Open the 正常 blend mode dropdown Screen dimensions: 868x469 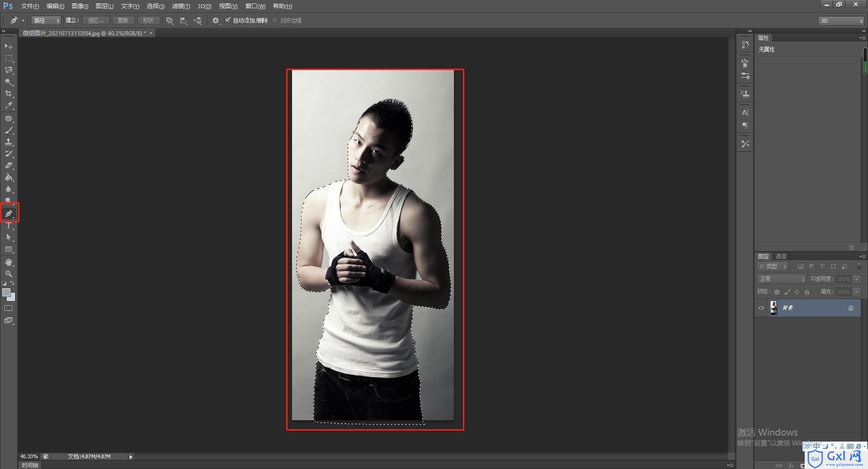(781, 279)
